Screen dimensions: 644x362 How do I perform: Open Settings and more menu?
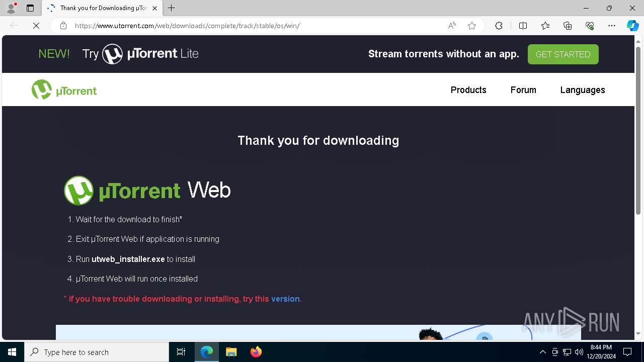point(612,26)
